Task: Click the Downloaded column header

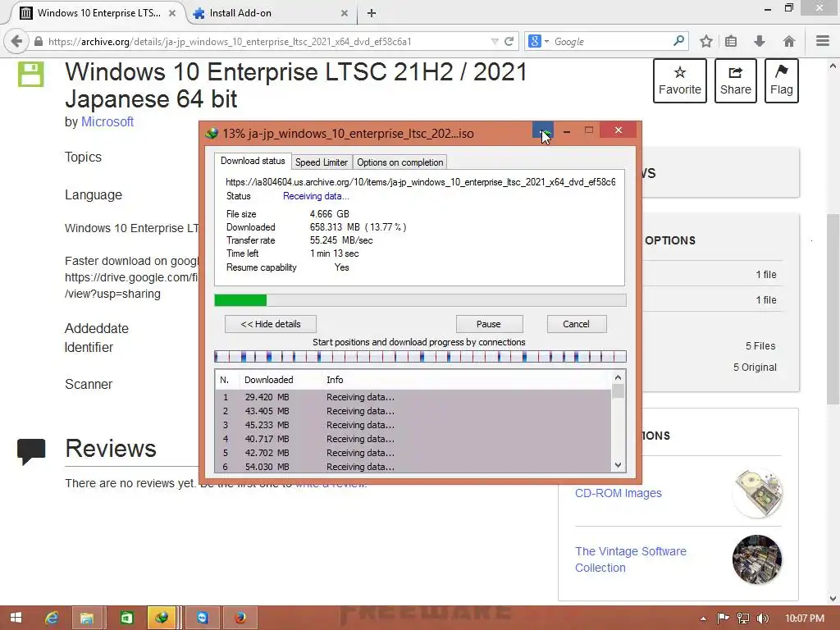Action: pos(268,380)
